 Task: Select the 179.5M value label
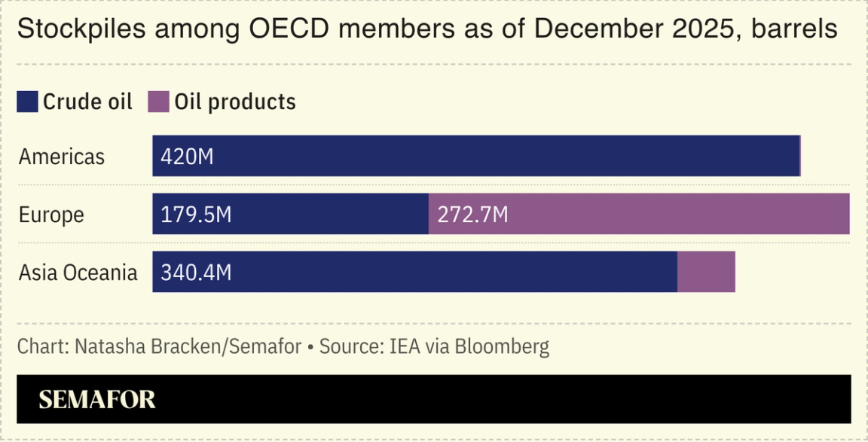196,215
